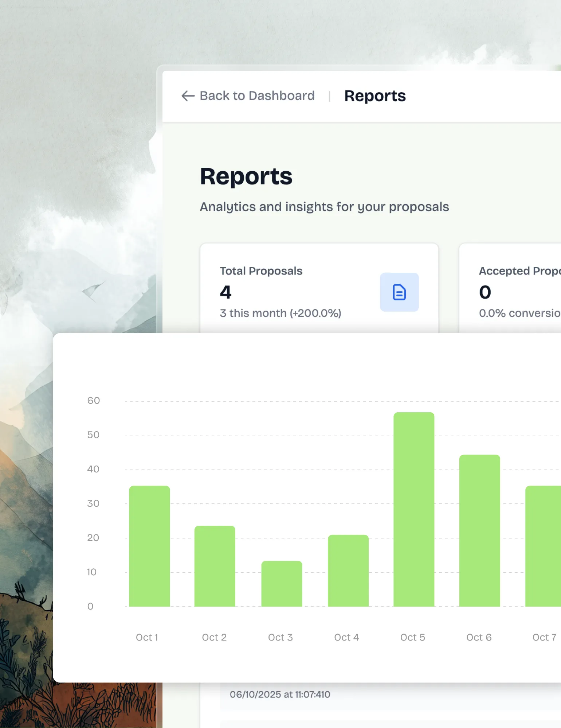
Task: Click the Oct 1 x-axis label
Action: point(147,637)
